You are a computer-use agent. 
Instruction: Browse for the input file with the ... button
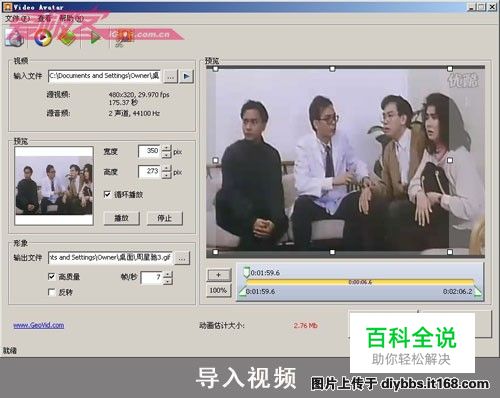click(x=170, y=76)
